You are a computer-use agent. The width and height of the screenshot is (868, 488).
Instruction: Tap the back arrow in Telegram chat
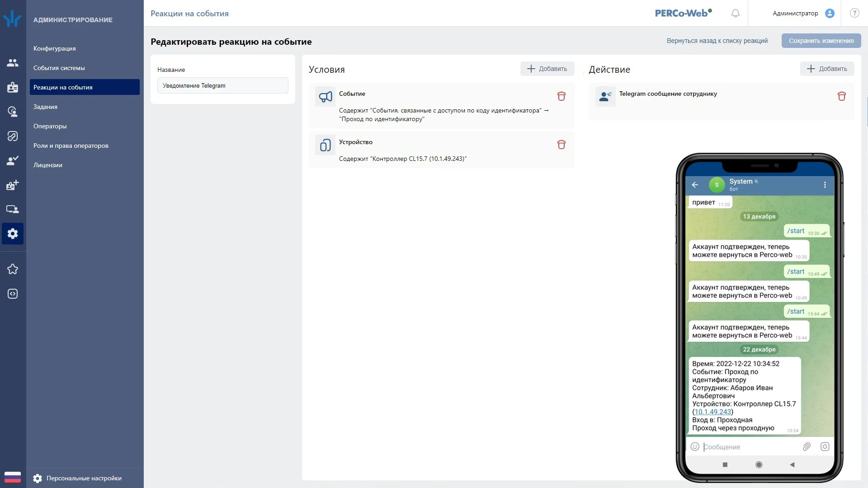coord(695,185)
